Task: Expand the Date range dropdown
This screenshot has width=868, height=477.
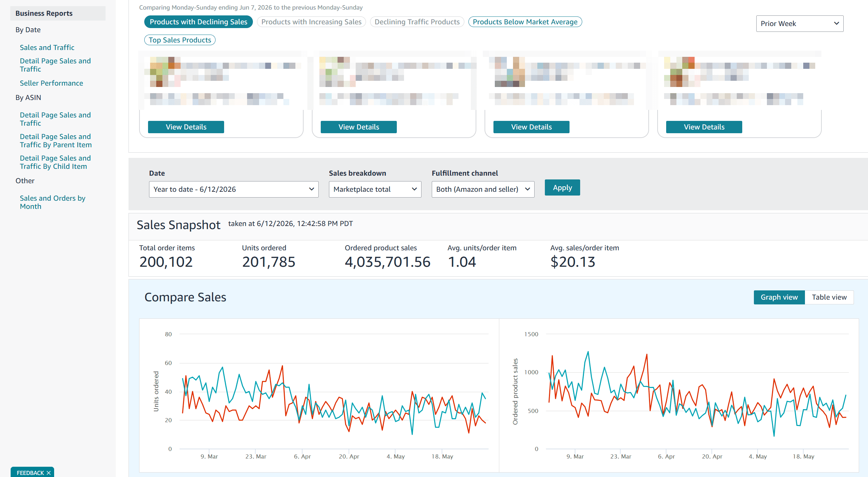Action: [234, 189]
